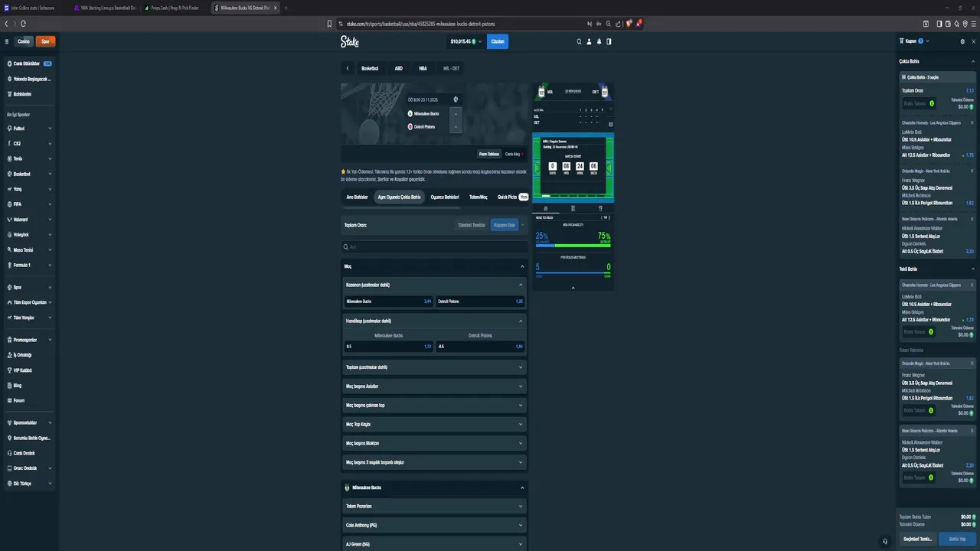Viewport: 980px width, 551px height.
Task: Reload the page with the browser refresh icon
Action: [x=24, y=24]
